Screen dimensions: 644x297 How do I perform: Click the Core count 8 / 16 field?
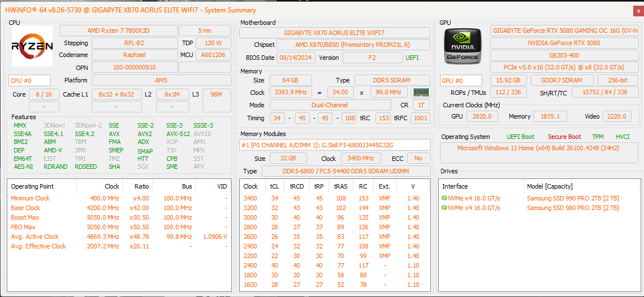44,95
